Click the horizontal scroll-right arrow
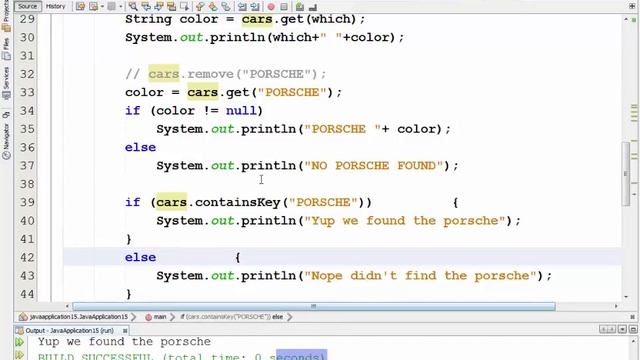The image size is (640, 360). (616, 306)
